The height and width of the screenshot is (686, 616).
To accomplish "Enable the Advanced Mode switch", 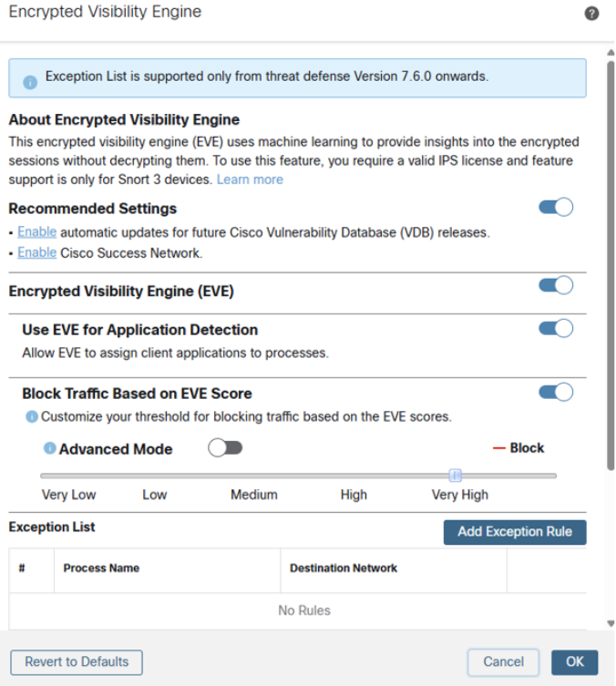I will tap(225, 448).
